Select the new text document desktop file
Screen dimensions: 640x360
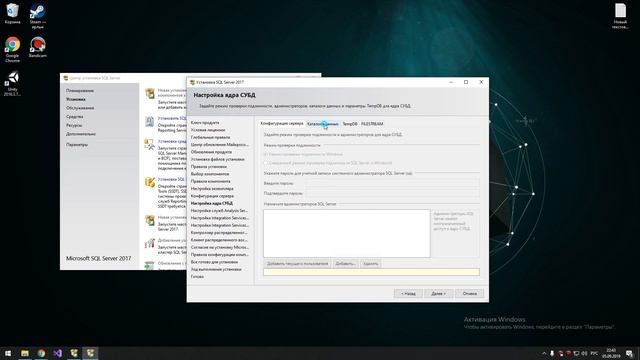620,16
